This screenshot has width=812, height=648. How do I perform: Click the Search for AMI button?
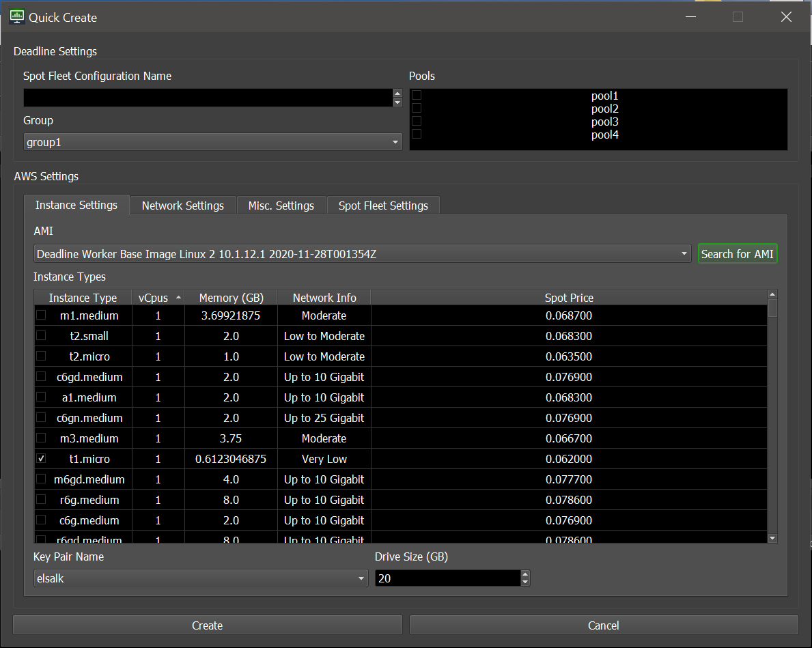(x=738, y=254)
